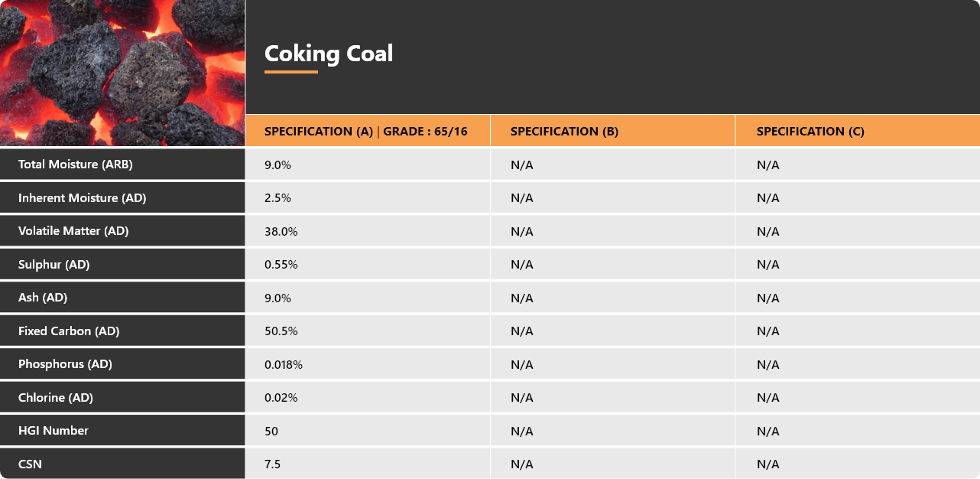Click the Inherent Moisture (AD) row label
Viewport: 980px width, 479px height.
[82, 197]
